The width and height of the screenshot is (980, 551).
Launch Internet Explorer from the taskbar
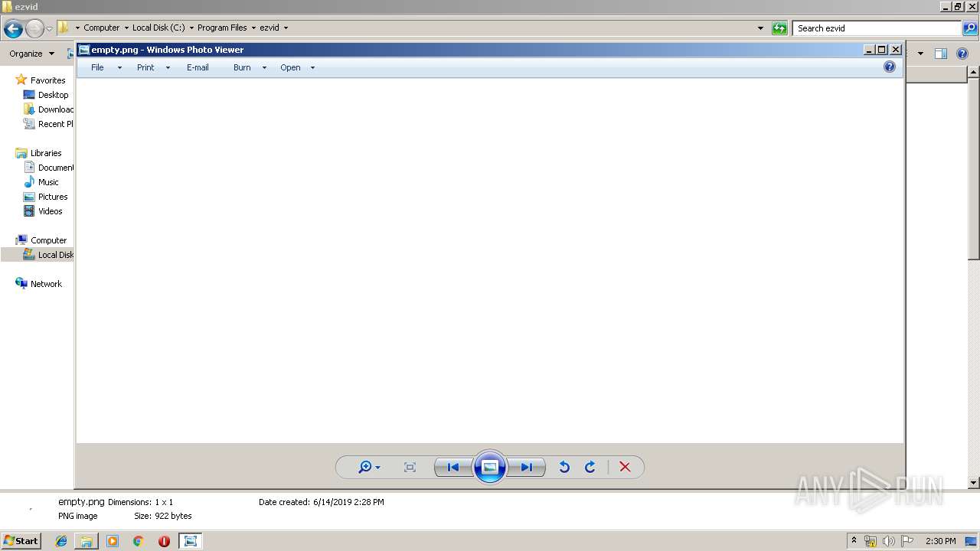pos(61,541)
